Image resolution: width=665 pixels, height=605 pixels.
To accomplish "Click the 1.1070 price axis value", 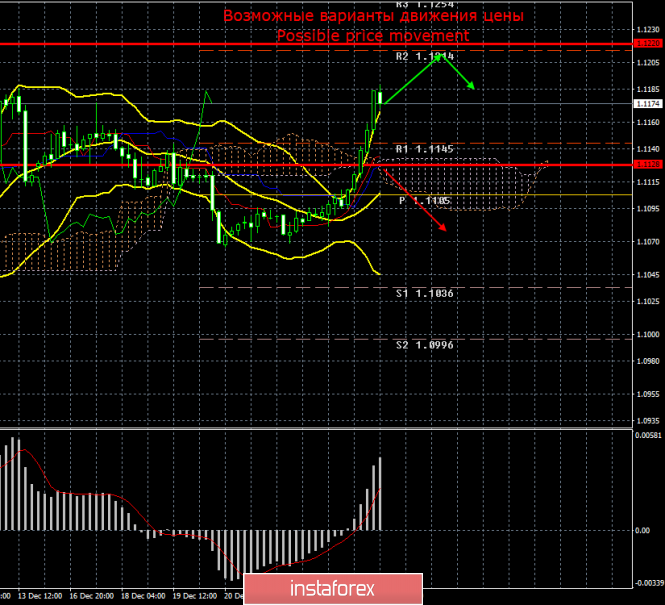I will (648, 242).
